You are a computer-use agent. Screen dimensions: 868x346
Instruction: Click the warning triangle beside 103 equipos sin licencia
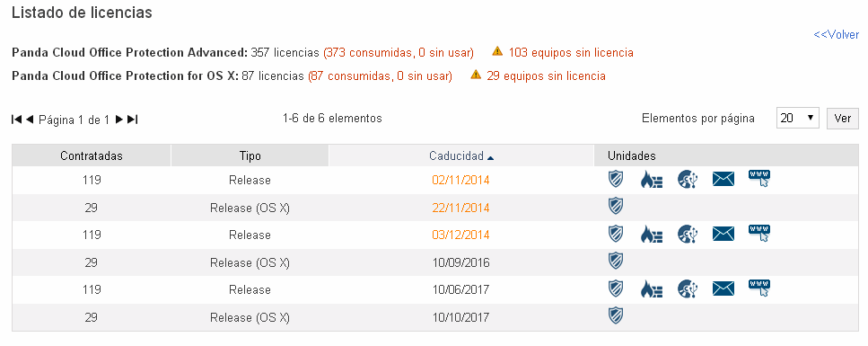point(497,51)
